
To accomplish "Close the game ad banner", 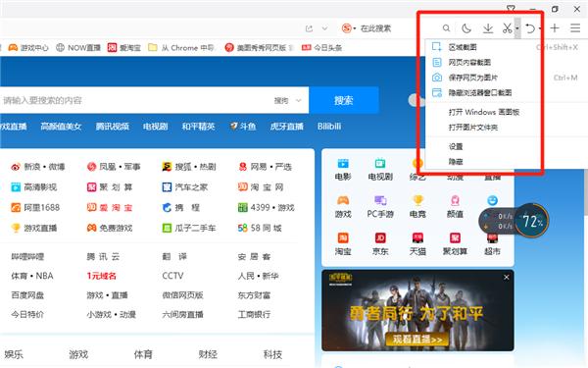I will (x=507, y=277).
